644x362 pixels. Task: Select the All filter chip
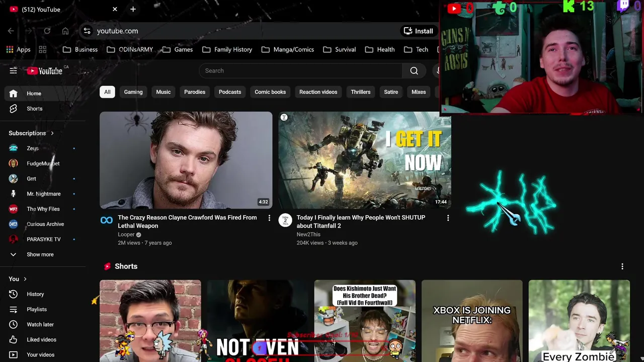(107, 92)
